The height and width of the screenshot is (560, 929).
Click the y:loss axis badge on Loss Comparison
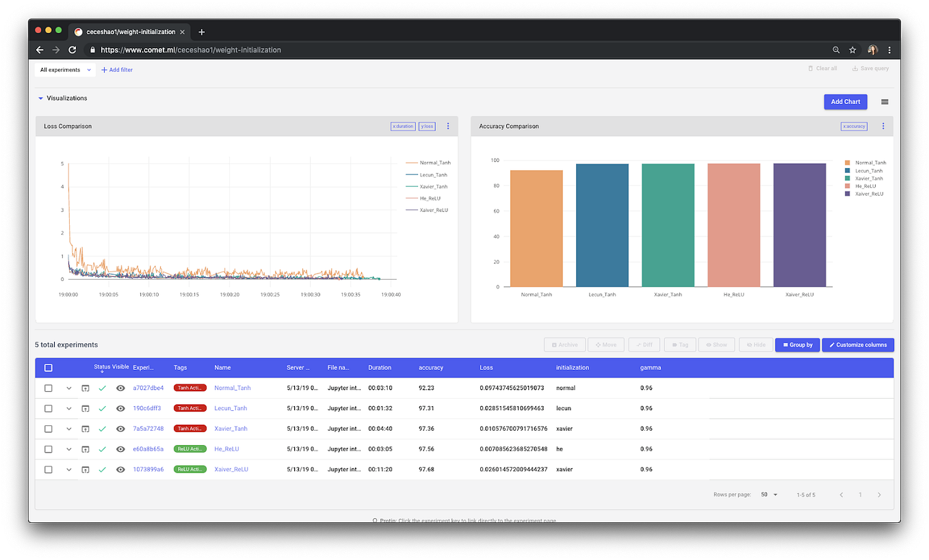427,126
